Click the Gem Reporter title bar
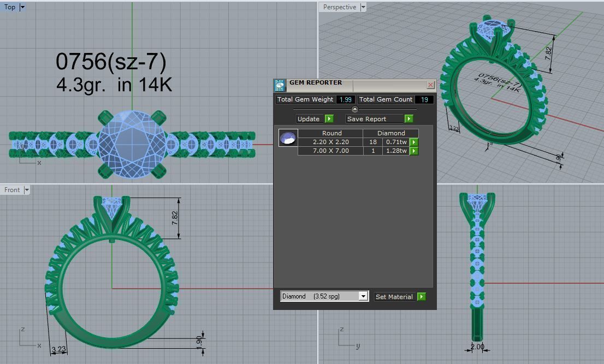 pyautogui.click(x=356, y=85)
